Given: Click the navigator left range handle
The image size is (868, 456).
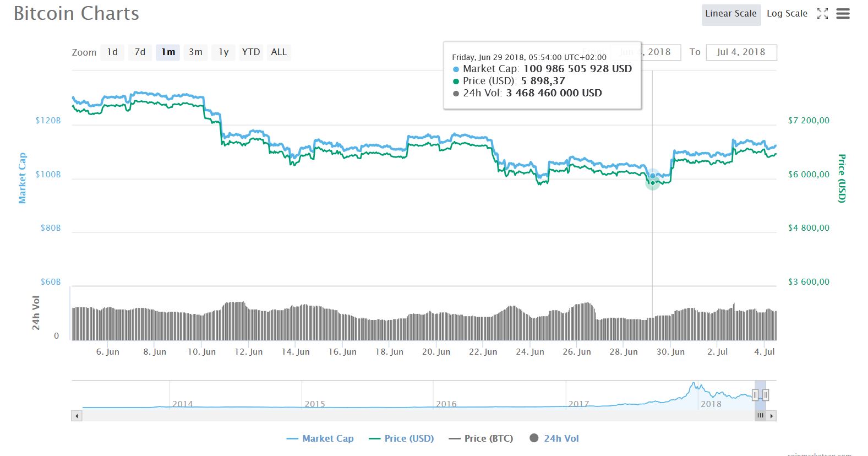Looking at the screenshot, I should [755, 394].
